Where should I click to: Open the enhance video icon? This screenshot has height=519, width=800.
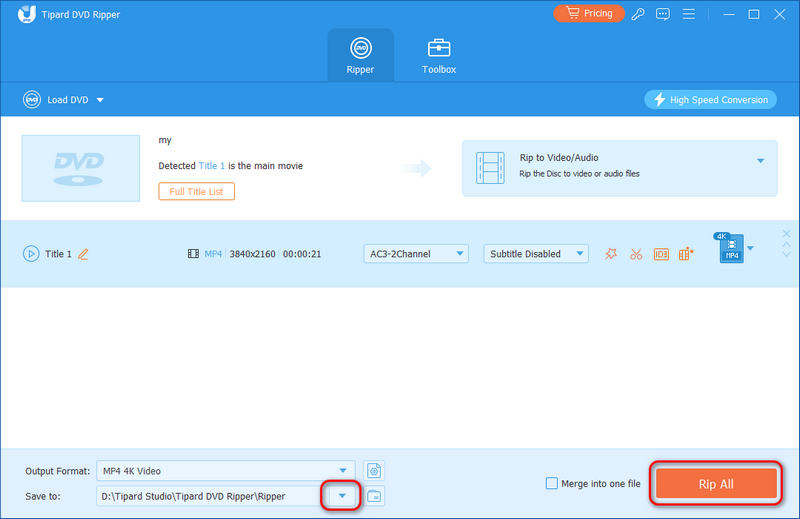(686, 254)
